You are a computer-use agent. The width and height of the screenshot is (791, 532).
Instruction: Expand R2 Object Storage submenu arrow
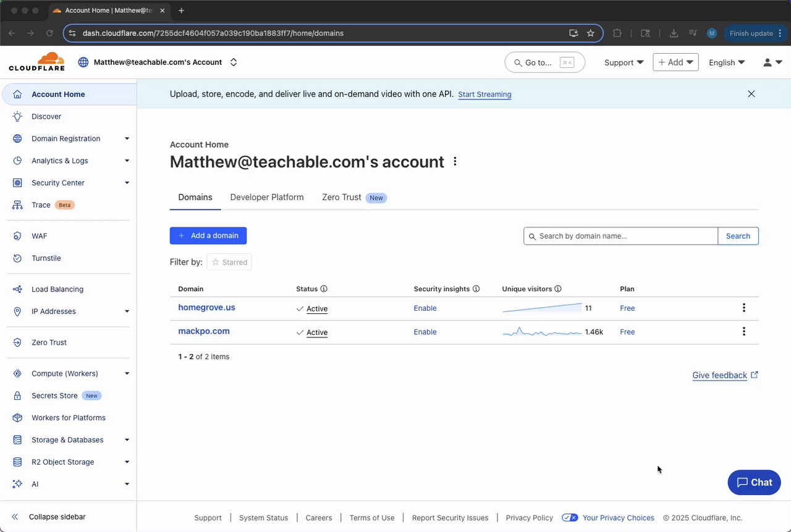tap(127, 462)
